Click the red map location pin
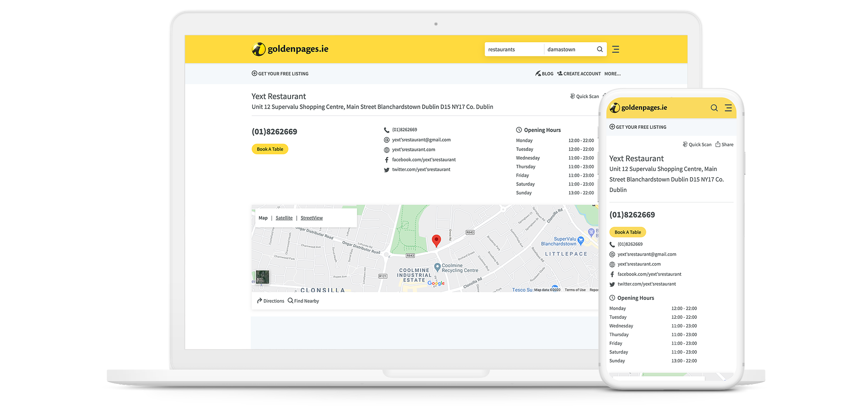Image resolution: width=868 pixels, height=413 pixels. [x=436, y=240]
